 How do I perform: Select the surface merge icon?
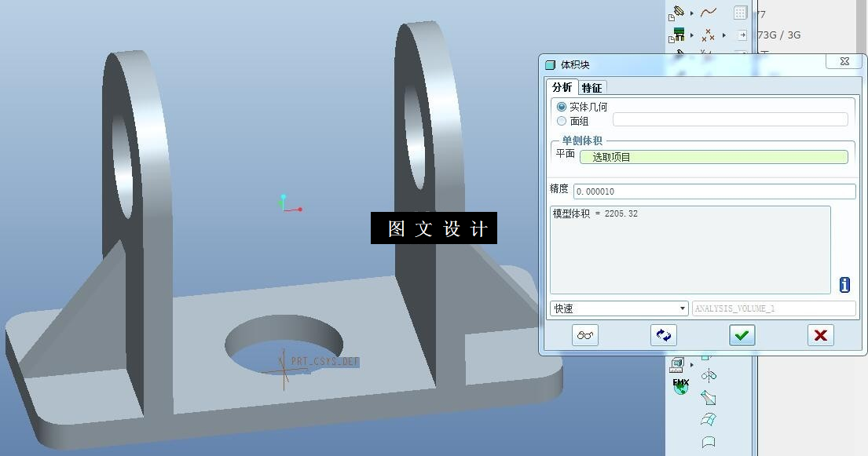708,418
